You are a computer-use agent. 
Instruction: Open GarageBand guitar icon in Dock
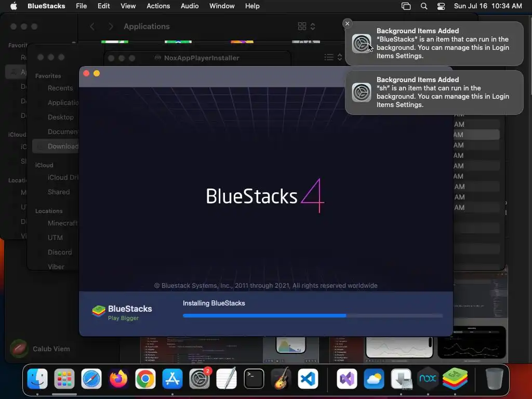click(281, 379)
